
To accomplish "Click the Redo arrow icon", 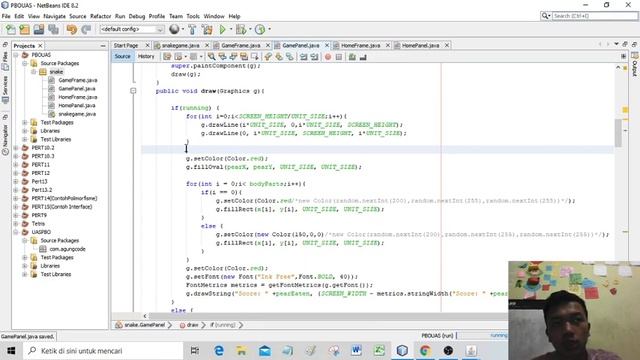I will pyautogui.click(x=86, y=29).
